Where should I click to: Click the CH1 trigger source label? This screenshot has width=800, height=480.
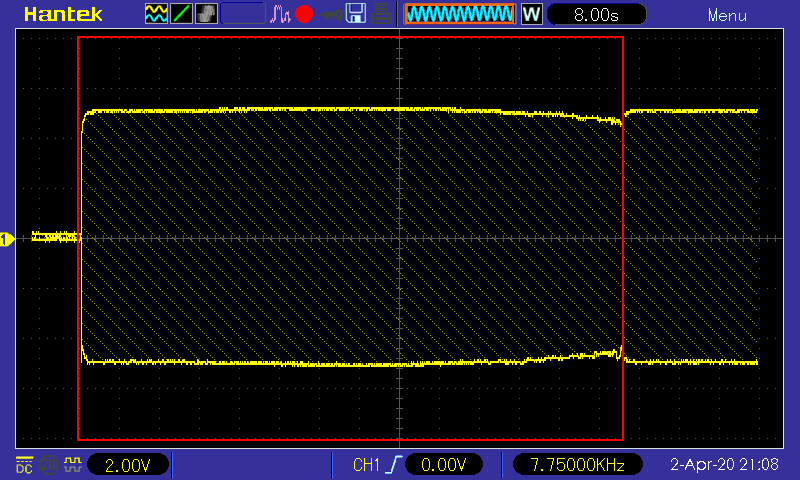366,465
